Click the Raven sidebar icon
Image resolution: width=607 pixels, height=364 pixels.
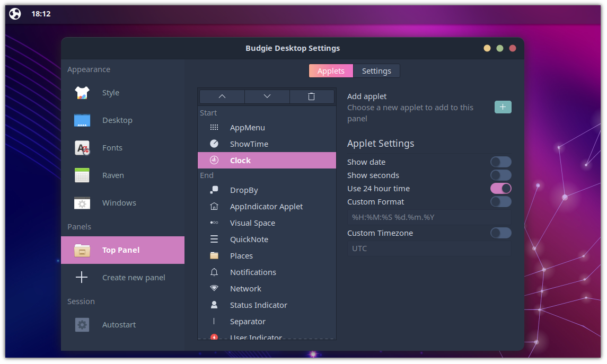[82, 175]
